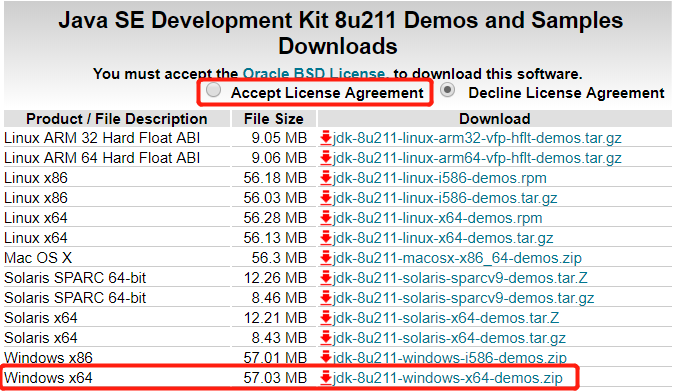676x392 pixels.
Task: Click red download arrow for sparcv9 tar.Z
Action: [x=326, y=278]
